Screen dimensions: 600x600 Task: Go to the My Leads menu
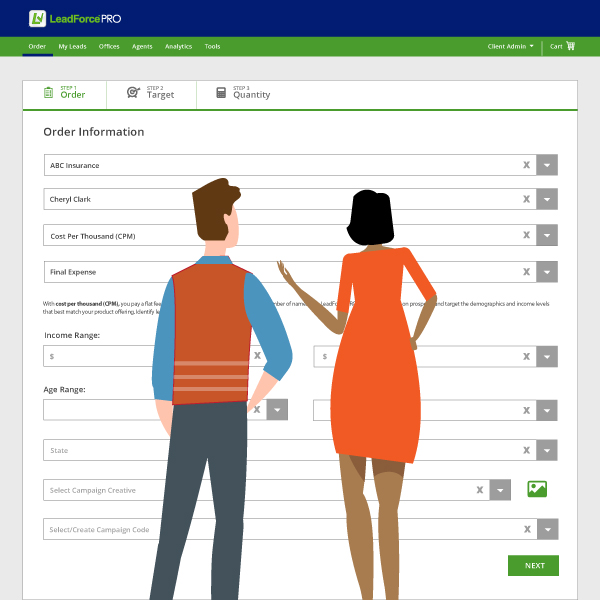[72, 46]
